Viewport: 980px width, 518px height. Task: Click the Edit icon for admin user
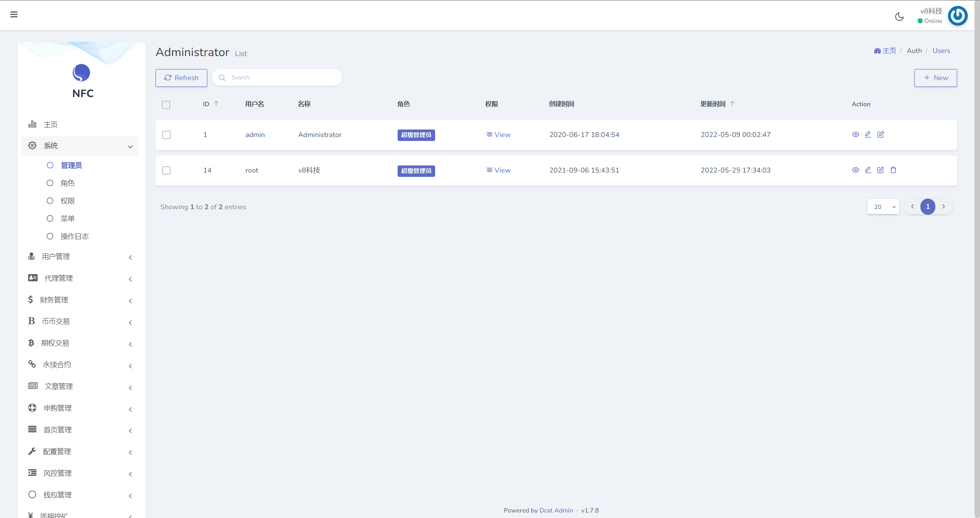tap(868, 134)
